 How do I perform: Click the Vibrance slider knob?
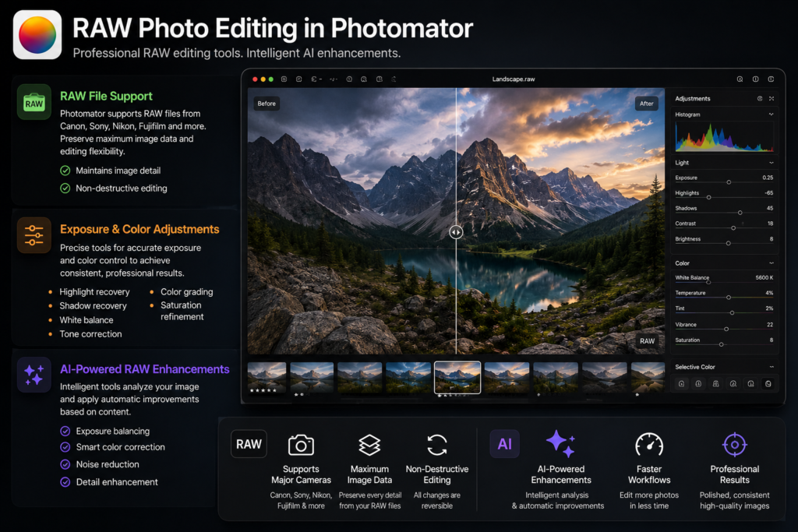(x=726, y=329)
